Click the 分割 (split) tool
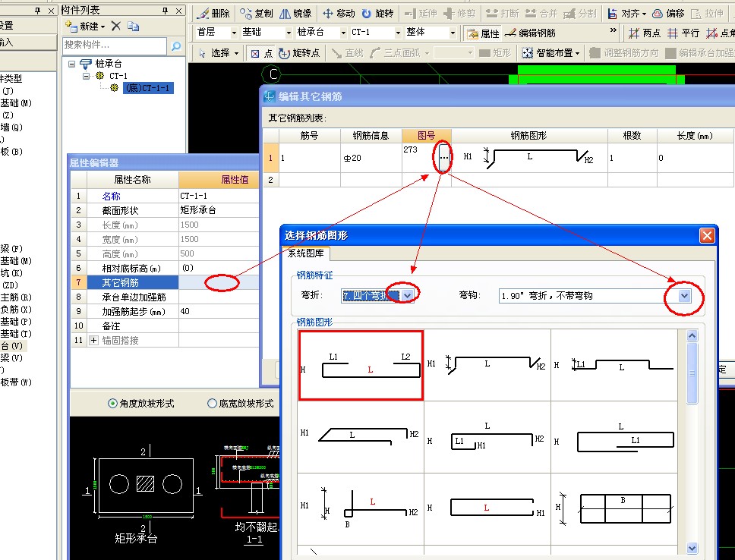735x560 pixels. pyautogui.click(x=580, y=13)
